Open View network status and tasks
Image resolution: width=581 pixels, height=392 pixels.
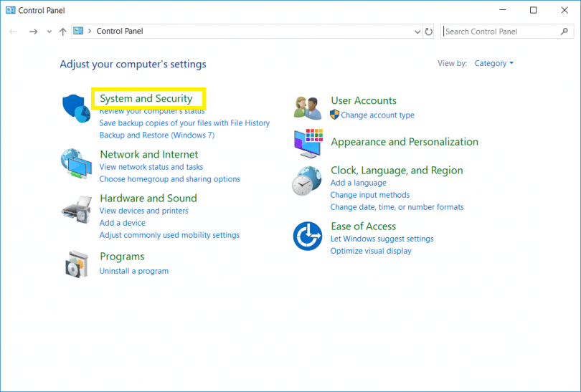click(x=151, y=167)
